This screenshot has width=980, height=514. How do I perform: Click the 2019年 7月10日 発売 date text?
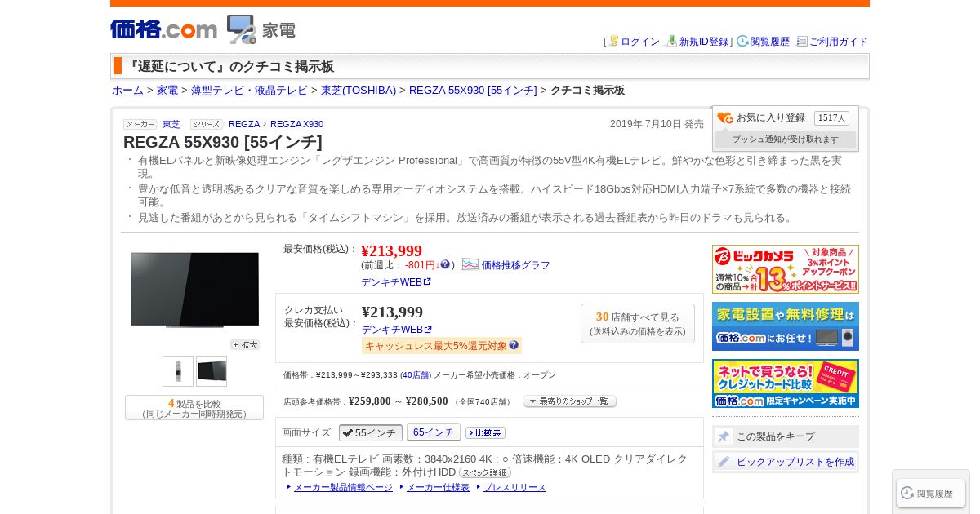pyautogui.click(x=657, y=124)
